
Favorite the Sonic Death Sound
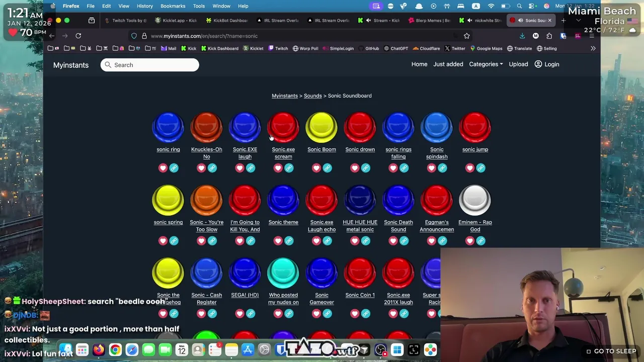[393, 241]
